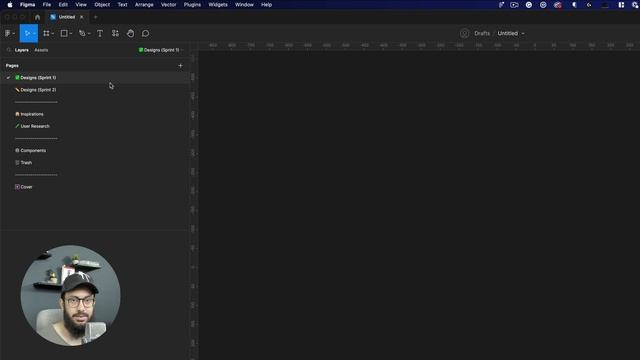
Task: Click the Drafts breadcrumb link
Action: tap(482, 33)
